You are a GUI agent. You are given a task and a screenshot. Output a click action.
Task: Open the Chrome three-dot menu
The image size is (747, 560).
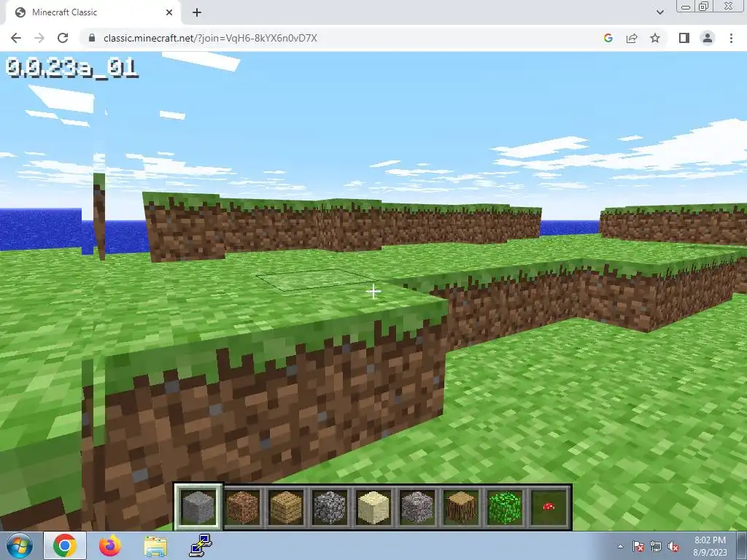click(x=731, y=38)
